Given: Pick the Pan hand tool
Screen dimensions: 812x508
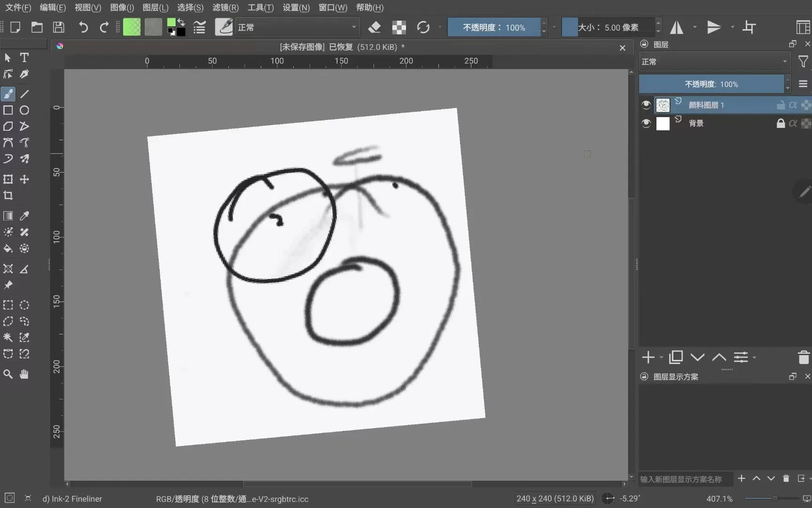Looking at the screenshot, I should 24,374.
